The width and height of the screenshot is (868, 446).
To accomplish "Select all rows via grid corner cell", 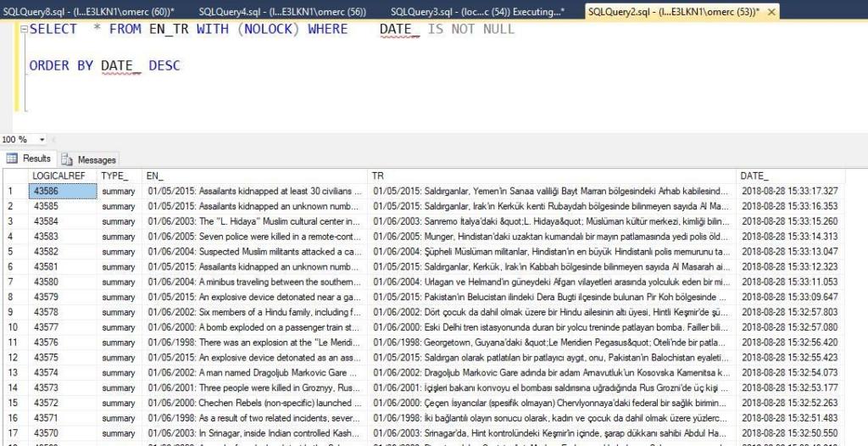I will point(14,176).
